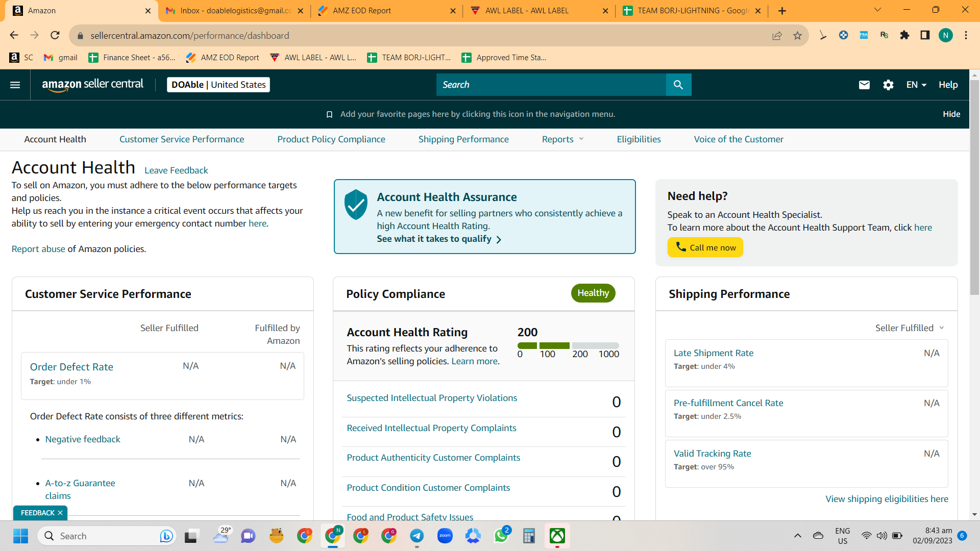Bookmark this page with star icon
The width and height of the screenshot is (980, 551).
[x=797, y=35]
